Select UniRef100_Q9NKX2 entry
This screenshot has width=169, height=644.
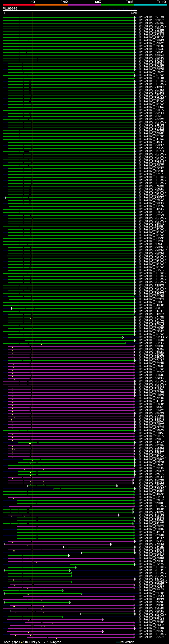(152, 430)
